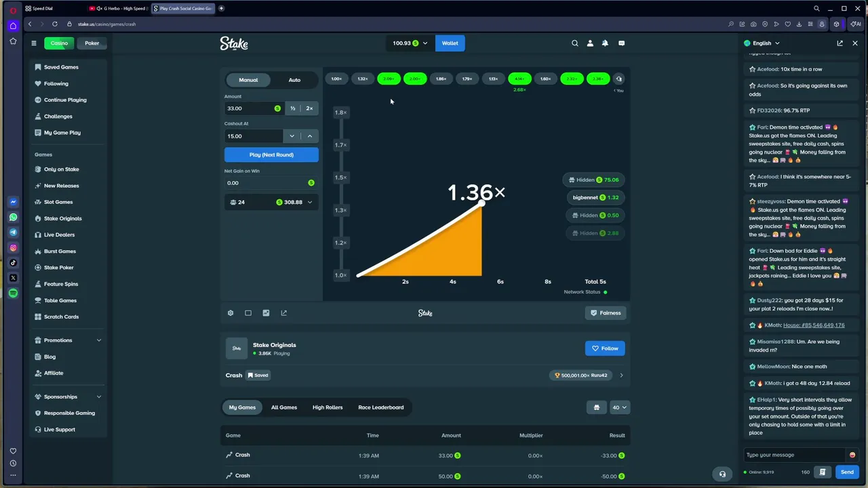Select Manual betting mode

coord(248,80)
